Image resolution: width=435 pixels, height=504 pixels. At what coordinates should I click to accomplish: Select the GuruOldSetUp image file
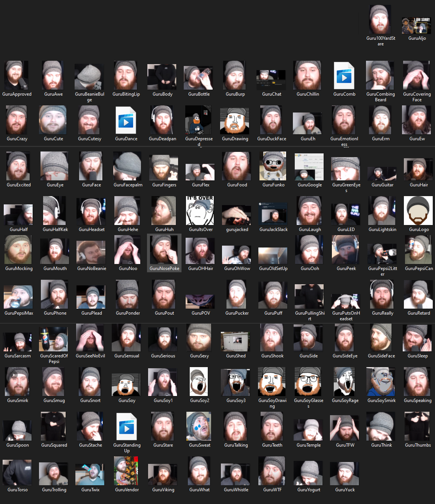click(x=273, y=256)
